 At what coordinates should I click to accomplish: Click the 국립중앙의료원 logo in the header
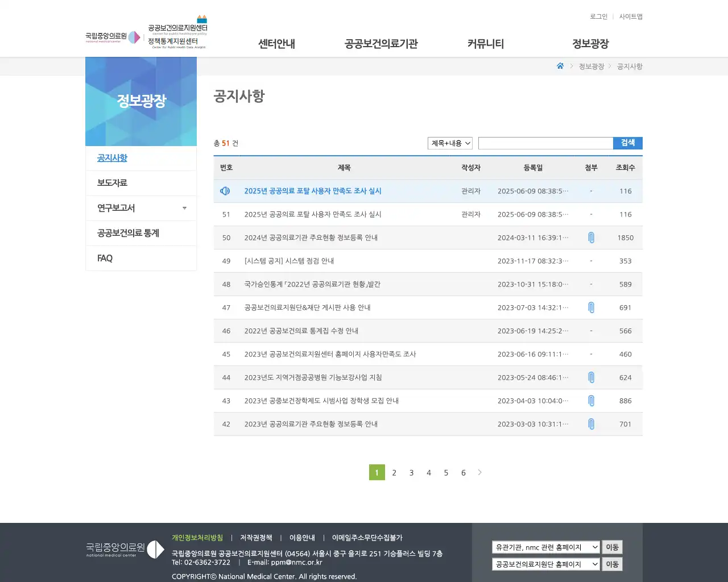(x=108, y=35)
